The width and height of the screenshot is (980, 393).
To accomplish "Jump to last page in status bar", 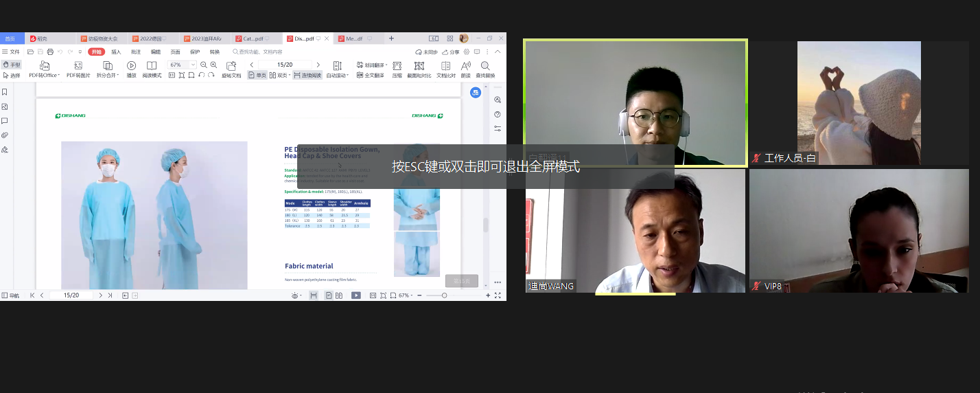I will point(110,295).
